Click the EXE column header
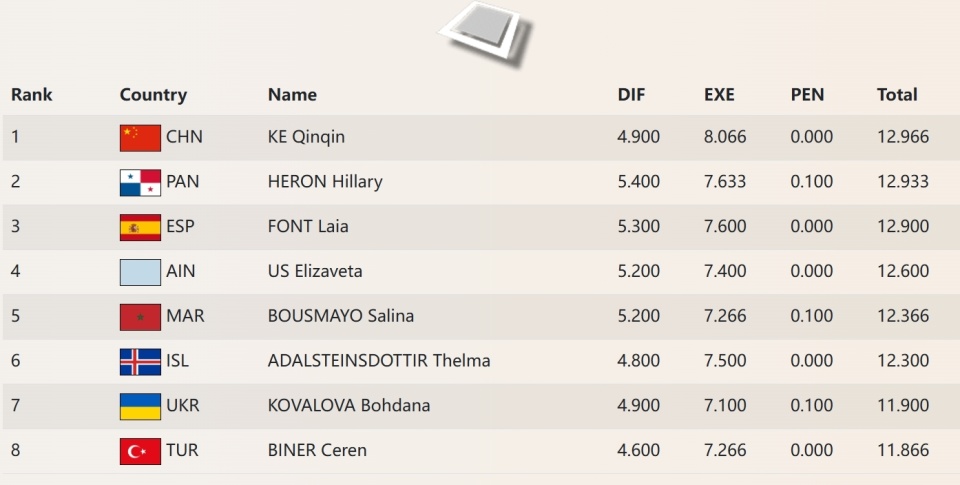 [x=719, y=95]
